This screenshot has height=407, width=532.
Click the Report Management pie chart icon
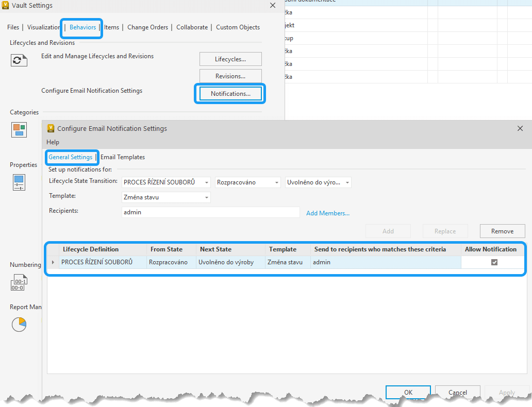pos(19,324)
